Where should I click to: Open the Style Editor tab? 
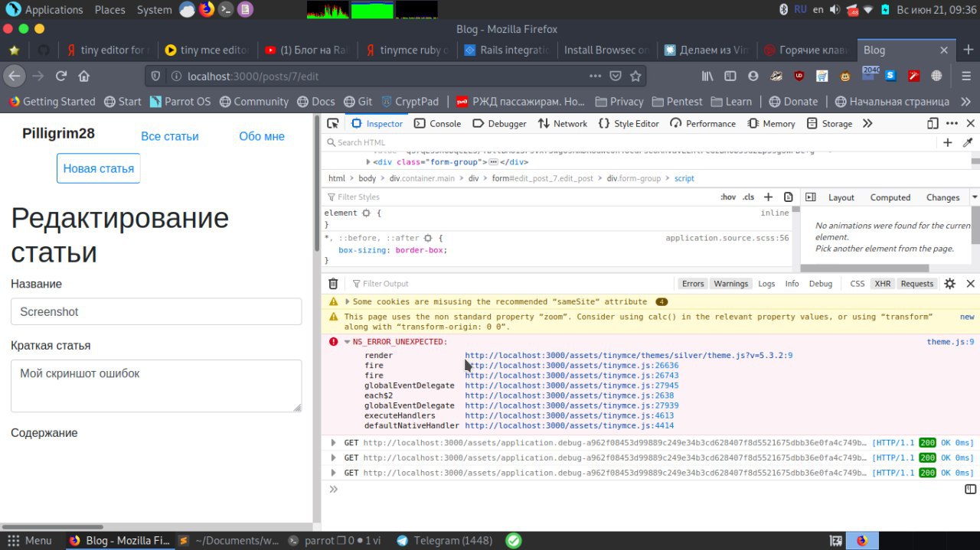click(x=629, y=123)
